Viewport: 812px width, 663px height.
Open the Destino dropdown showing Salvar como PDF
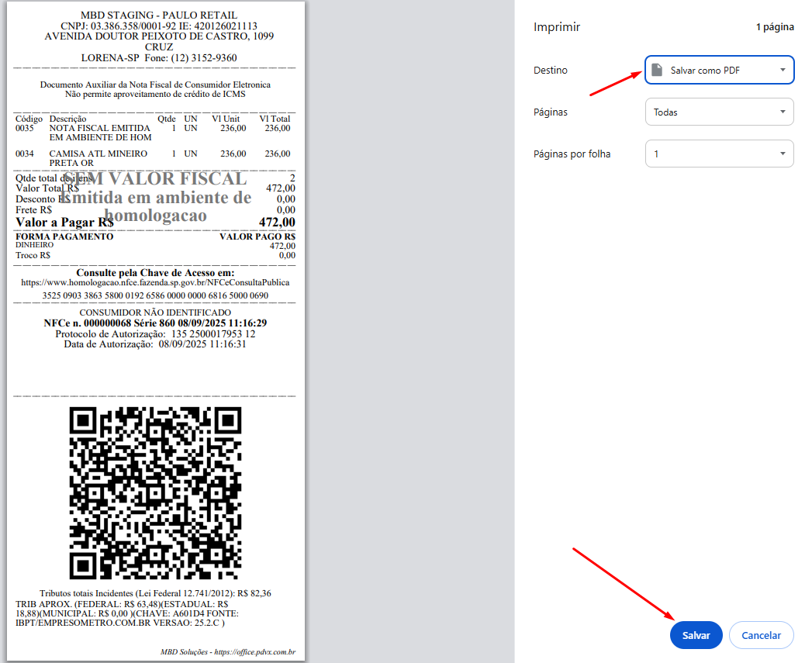tap(719, 70)
